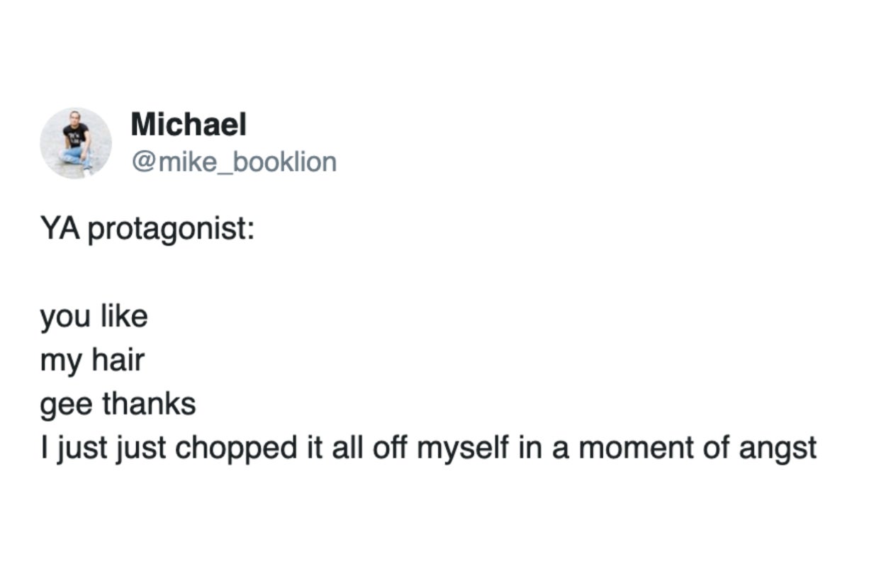Select the word "chopped" in the last line
The height and width of the screenshot is (588, 886).
click(243, 448)
